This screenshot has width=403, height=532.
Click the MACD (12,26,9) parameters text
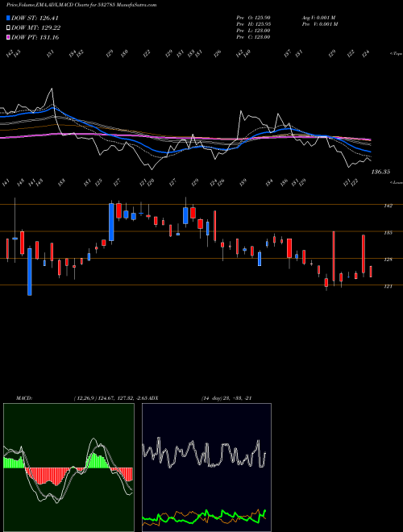pyautogui.click(x=112, y=397)
